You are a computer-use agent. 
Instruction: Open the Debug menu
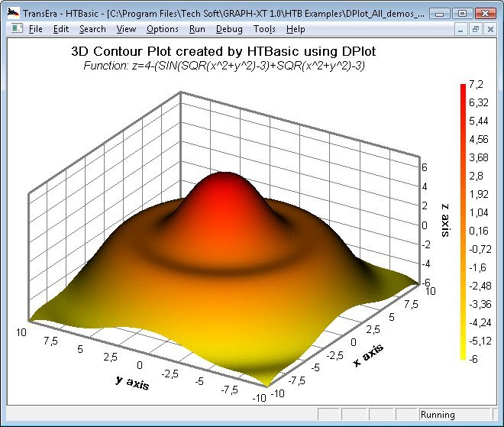point(229,29)
